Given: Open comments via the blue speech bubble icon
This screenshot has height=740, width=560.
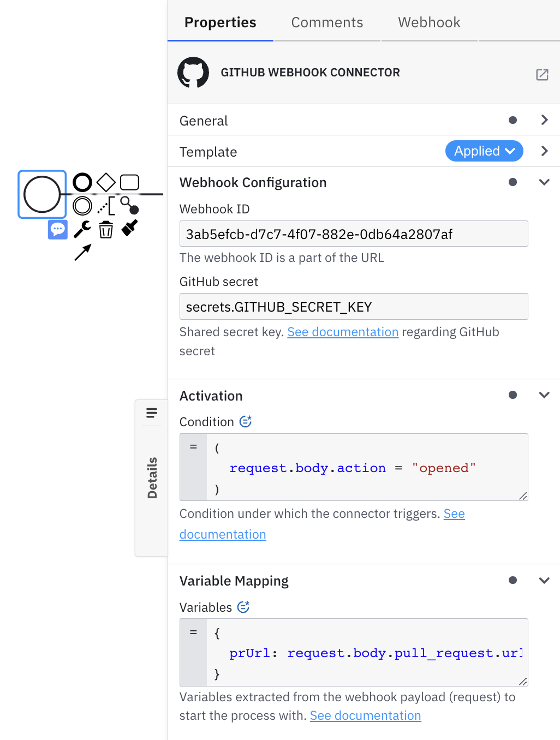Looking at the screenshot, I should (x=57, y=229).
